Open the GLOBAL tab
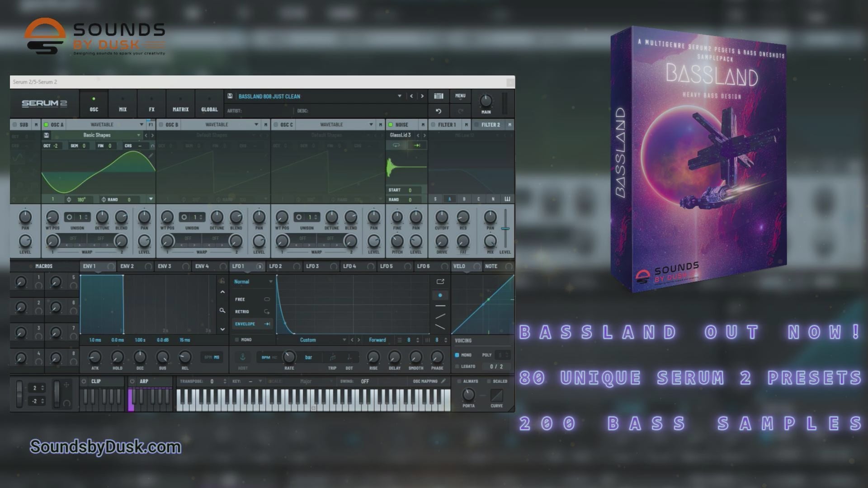The image size is (868, 488). coord(209,103)
